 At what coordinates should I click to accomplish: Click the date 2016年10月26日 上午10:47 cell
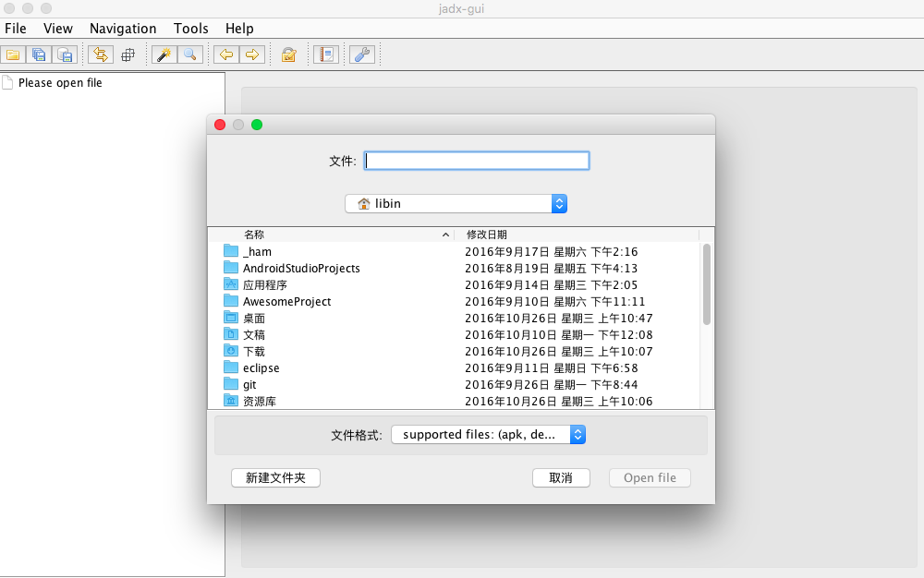click(559, 318)
